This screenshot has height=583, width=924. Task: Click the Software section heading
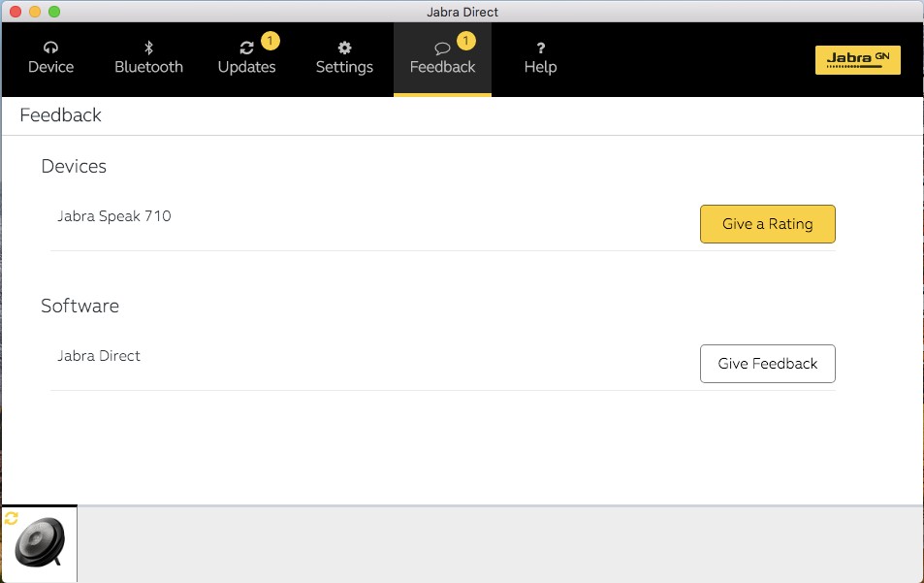[80, 306]
